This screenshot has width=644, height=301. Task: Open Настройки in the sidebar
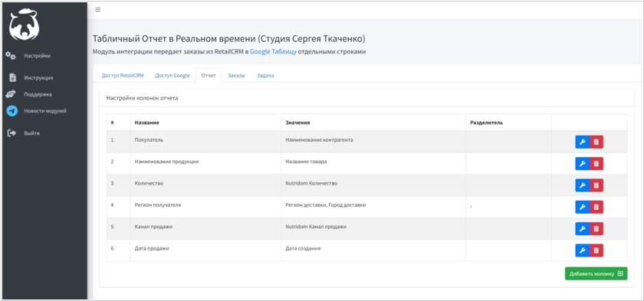38,56
